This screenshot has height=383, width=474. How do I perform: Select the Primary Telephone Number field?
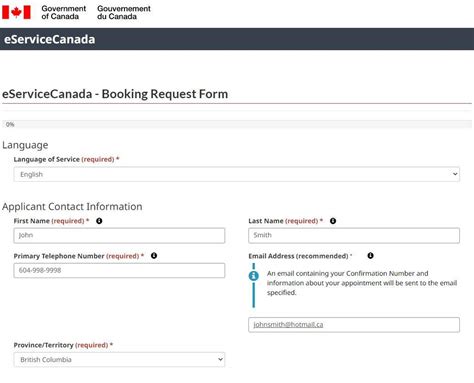click(x=119, y=270)
